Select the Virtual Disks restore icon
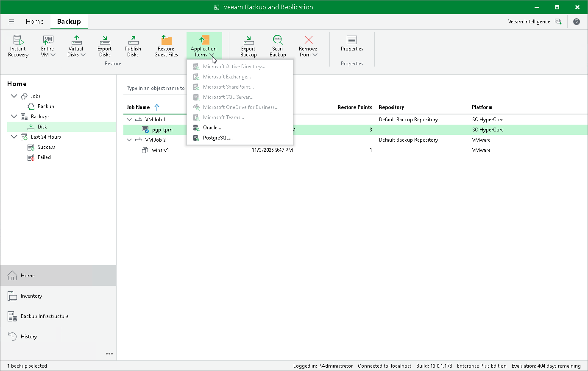The height and width of the screenshot is (371, 588). (x=76, y=46)
